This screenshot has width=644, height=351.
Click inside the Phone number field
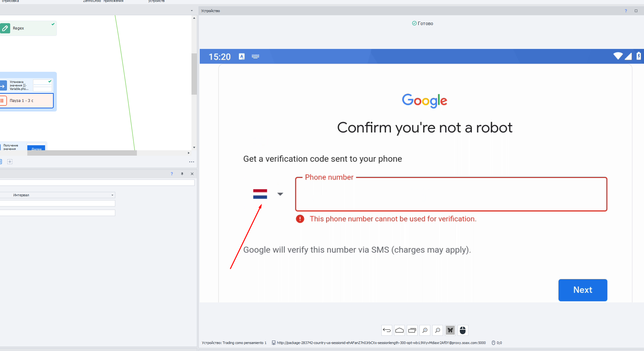click(x=451, y=194)
